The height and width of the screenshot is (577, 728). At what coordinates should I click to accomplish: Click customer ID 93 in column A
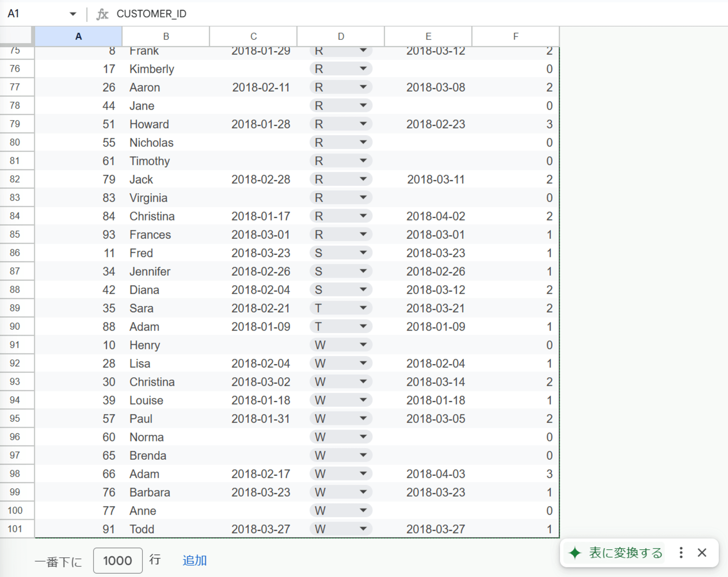[x=109, y=235]
